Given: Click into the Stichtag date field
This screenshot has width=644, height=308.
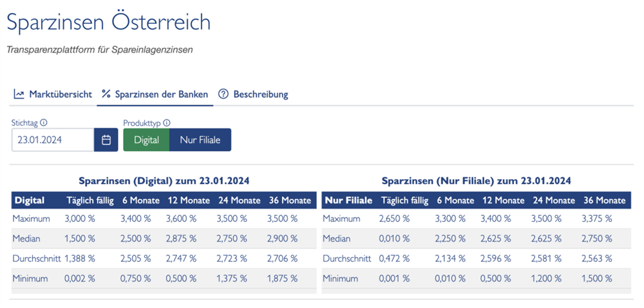Looking at the screenshot, I should point(53,140).
